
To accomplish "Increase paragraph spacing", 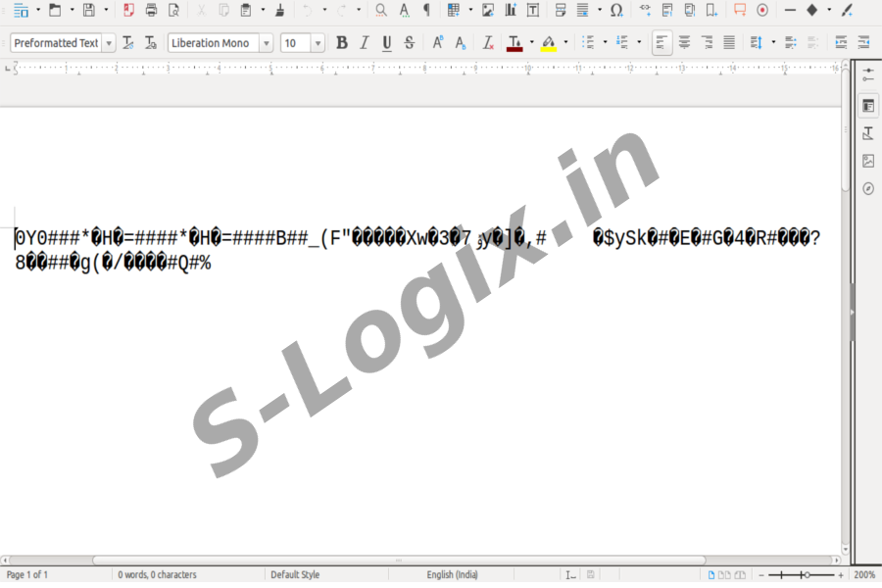I will pos(791,43).
